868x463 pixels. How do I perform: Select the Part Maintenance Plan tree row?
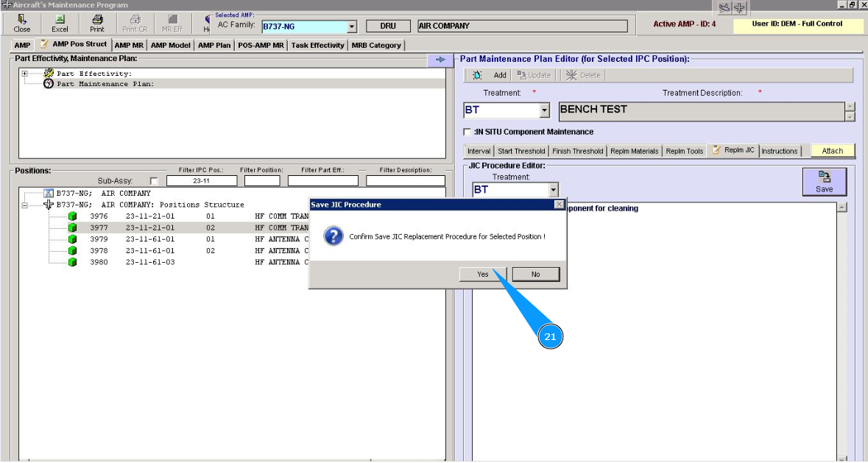(233, 83)
